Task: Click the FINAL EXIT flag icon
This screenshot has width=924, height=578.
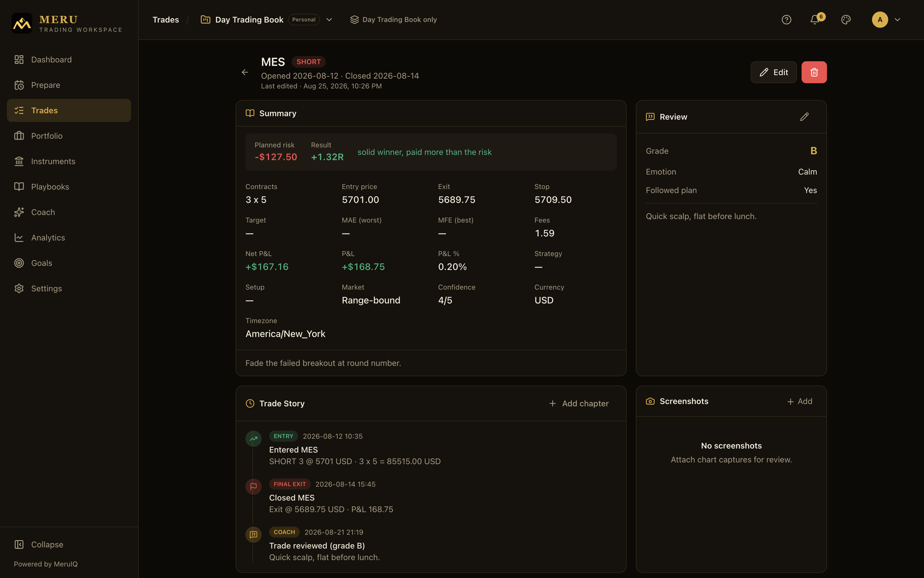Action: click(x=253, y=487)
